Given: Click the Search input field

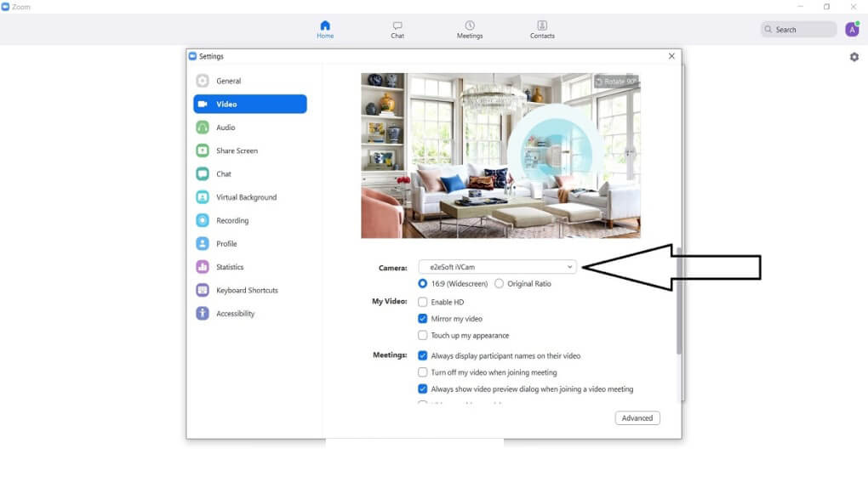Looking at the screenshot, I should pyautogui.click(x=799, y=30).
